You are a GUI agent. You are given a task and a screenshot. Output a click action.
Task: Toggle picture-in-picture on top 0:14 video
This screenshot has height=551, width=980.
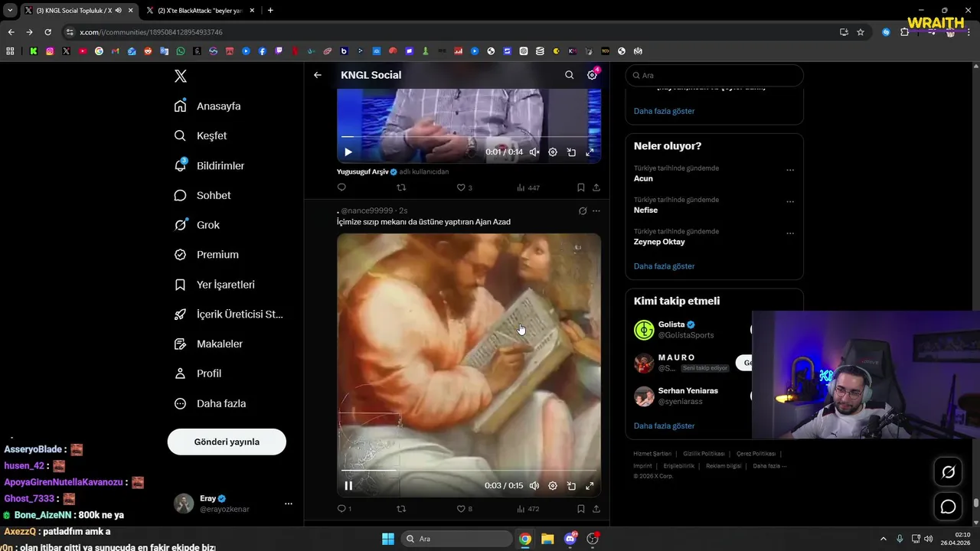pos(571,152)
